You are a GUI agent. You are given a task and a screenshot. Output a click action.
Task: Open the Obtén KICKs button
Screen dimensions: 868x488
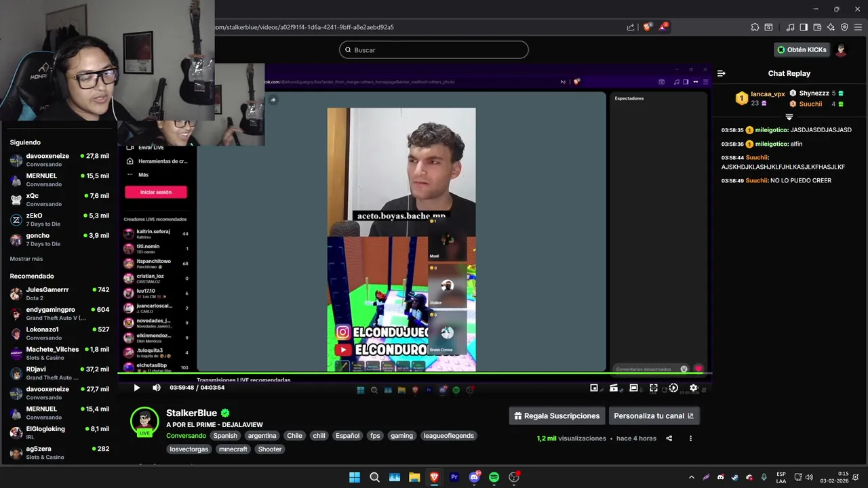click(802, 49)
